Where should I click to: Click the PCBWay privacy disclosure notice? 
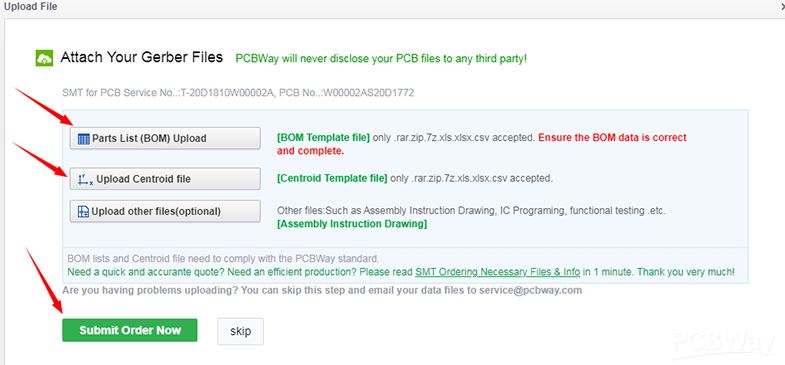pyautogui.click(x=381, y=59)
